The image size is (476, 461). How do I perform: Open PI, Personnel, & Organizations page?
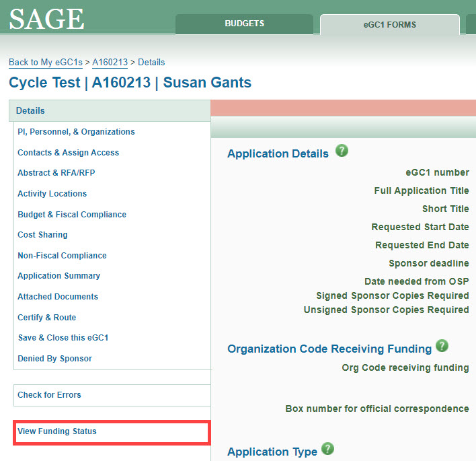tap(76, 132)
